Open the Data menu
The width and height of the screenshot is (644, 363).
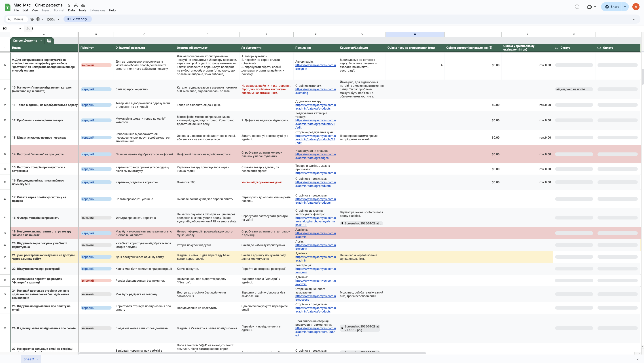point(71,10)
